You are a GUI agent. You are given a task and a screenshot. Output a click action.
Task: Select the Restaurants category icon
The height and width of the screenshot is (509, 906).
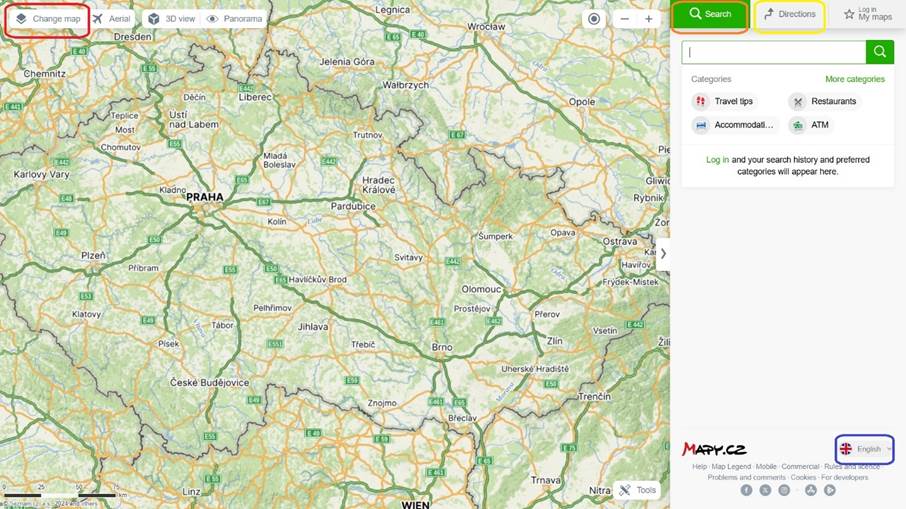point(797,101)
